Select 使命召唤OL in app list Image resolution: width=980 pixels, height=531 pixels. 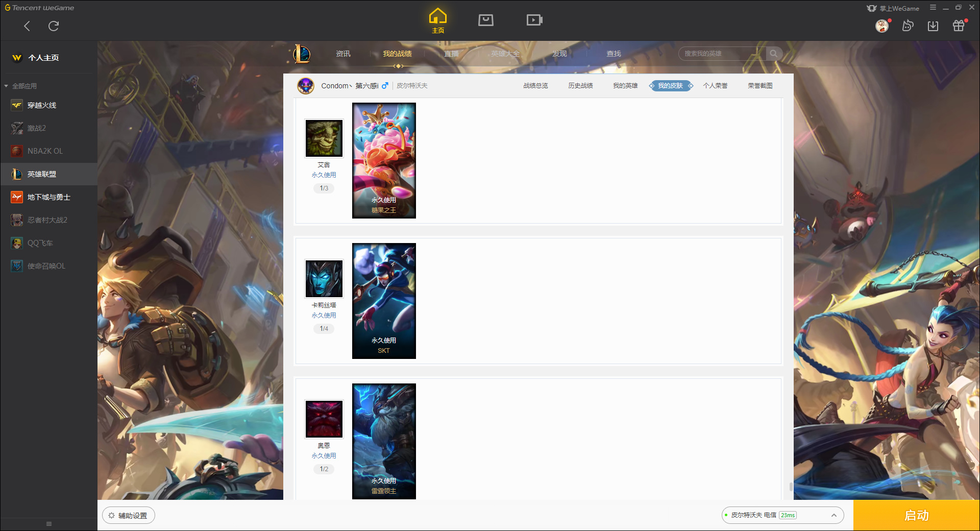pyautogui.click(x=48, y=266)
